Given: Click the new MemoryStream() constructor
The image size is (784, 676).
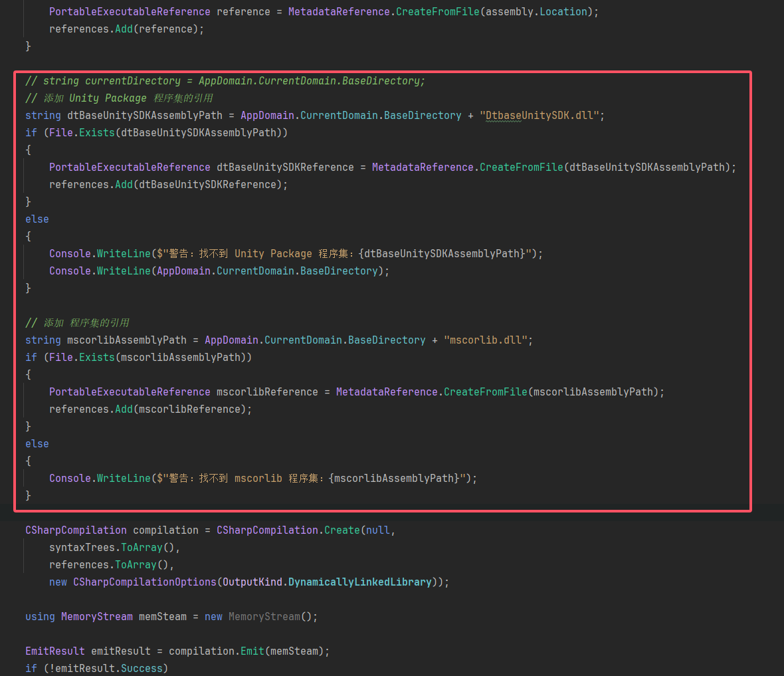Looking at the screenshot, I should [x=264, y=617].
